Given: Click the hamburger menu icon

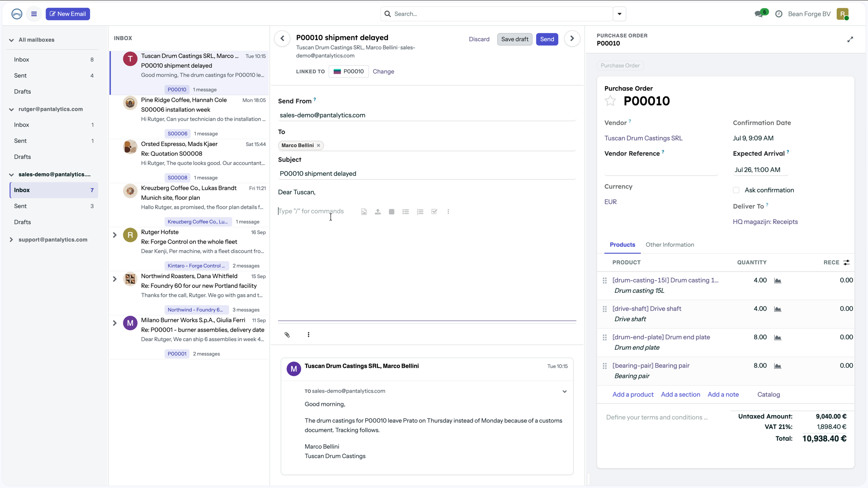Looking at the screenshot, I should click(x=34, y=14).
